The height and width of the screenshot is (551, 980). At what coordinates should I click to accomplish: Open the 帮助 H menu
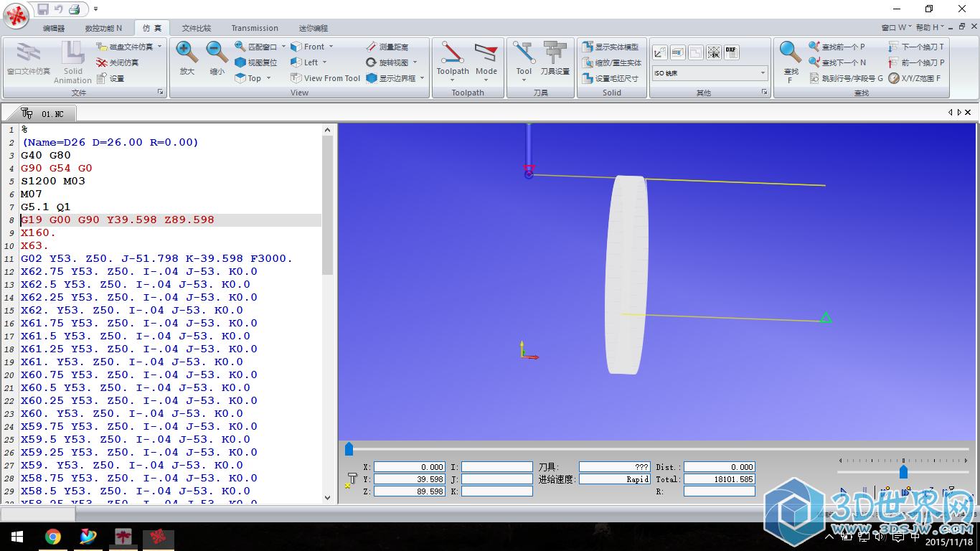(x=930, y=28)
